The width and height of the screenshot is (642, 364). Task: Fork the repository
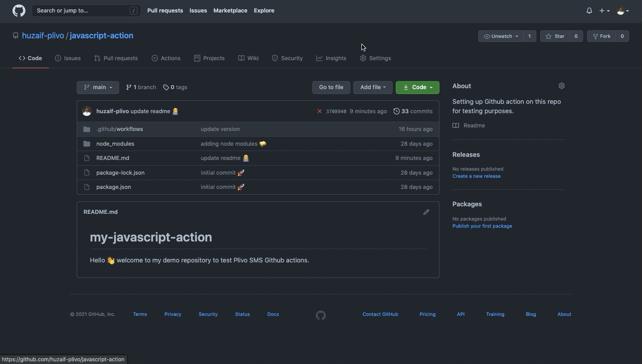click(601, 36)
